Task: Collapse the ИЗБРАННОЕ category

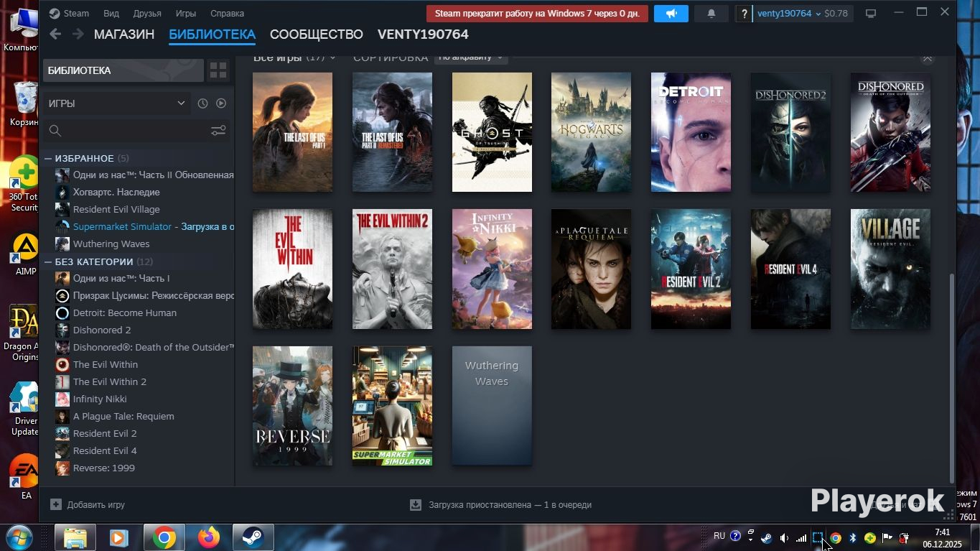Action: [x=48, y=158]
